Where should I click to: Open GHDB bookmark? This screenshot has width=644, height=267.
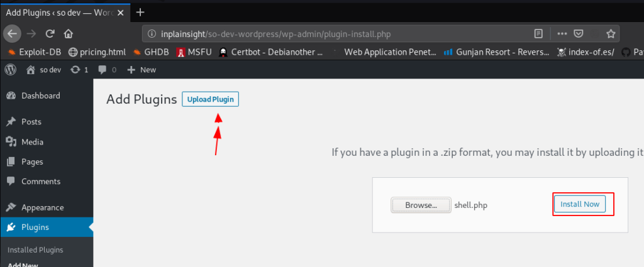151,53
